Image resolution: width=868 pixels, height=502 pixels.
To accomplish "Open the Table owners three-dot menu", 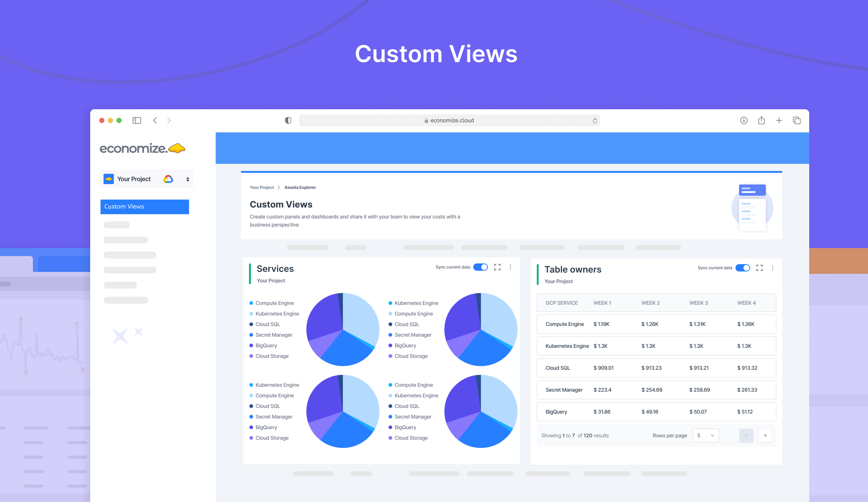I will [x=773, y=268].
